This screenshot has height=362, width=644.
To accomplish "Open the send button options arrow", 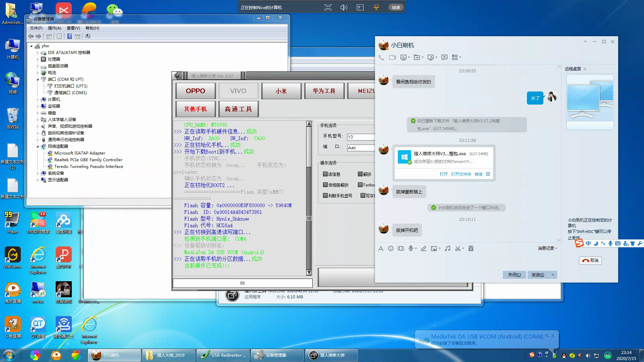I will tap(553, 275).
